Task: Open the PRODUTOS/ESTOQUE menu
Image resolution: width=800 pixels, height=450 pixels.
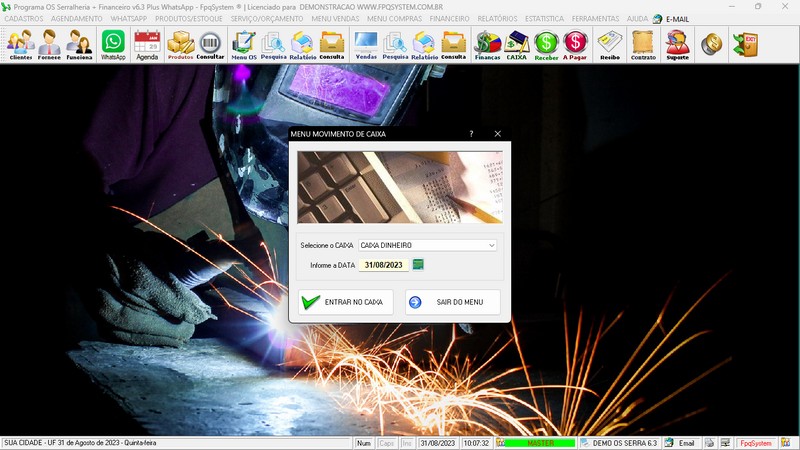Action: [187, 19]
